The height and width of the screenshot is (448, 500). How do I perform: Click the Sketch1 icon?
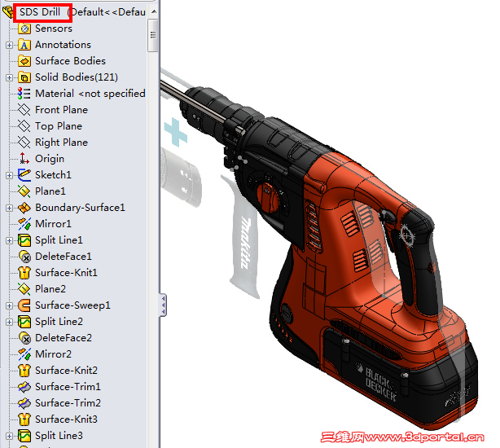click(x=24, y=175)
